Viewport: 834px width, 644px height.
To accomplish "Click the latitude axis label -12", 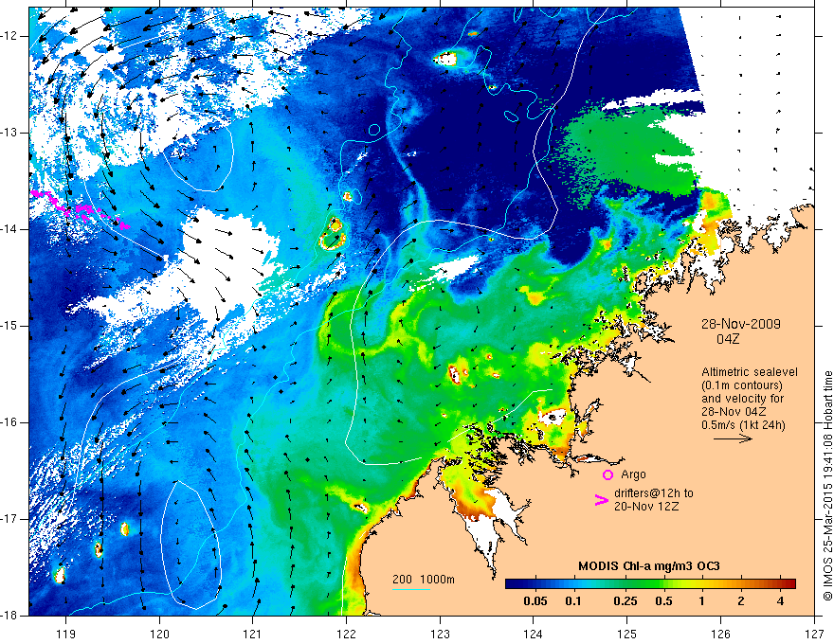I will 10,36.
